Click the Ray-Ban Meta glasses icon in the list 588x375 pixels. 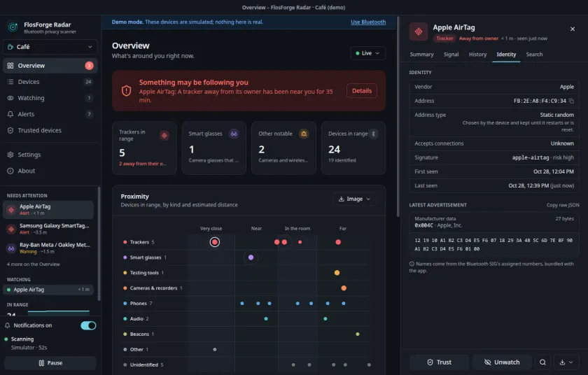[x=11, y=248]
